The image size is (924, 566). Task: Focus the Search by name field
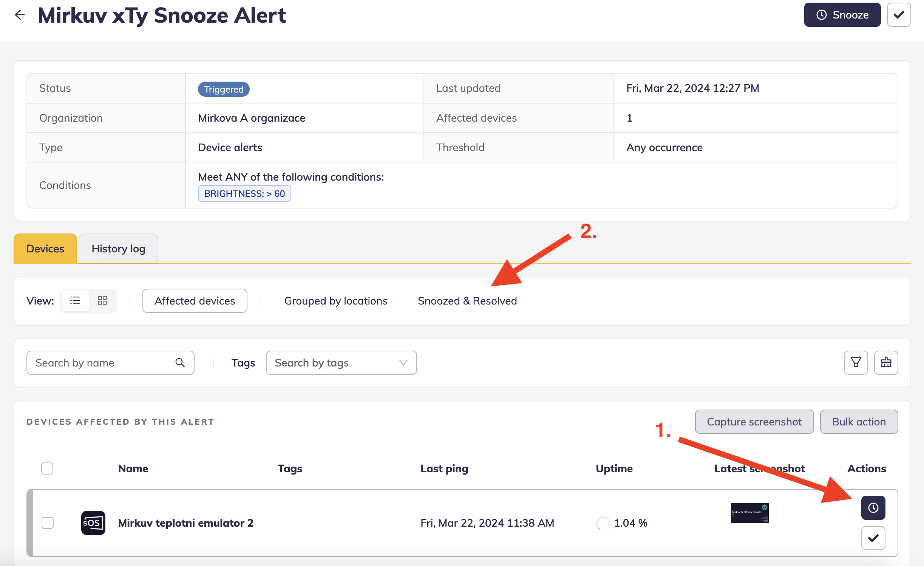pos(102,363)
